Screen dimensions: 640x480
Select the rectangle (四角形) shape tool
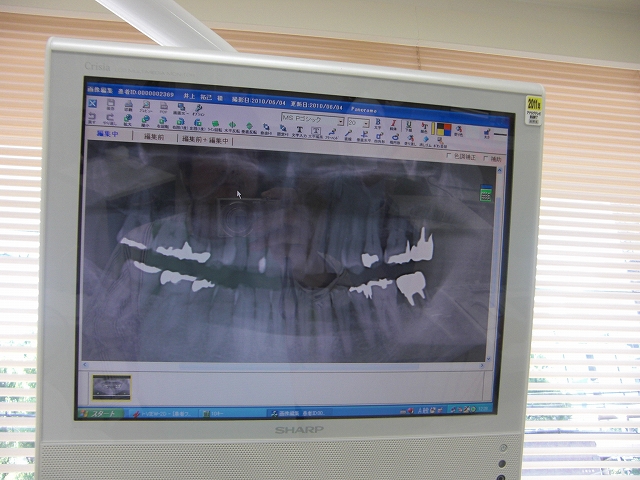(x=379, y=136)
